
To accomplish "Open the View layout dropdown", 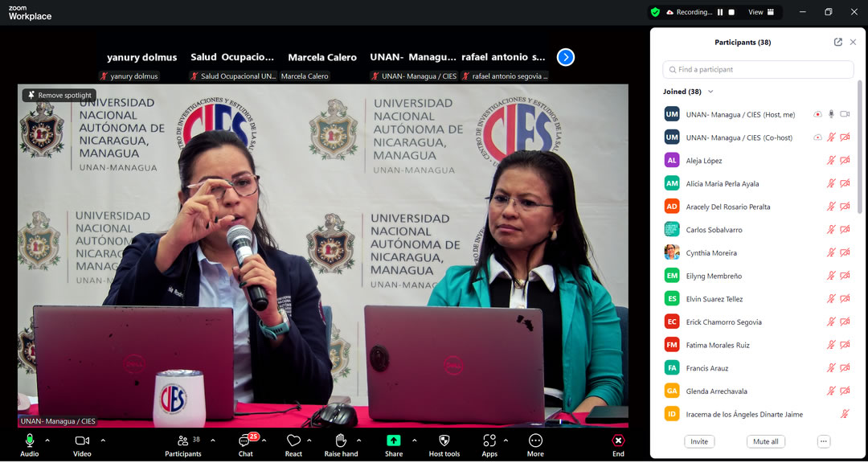I will pyautogui.click(x=760, y=12).
